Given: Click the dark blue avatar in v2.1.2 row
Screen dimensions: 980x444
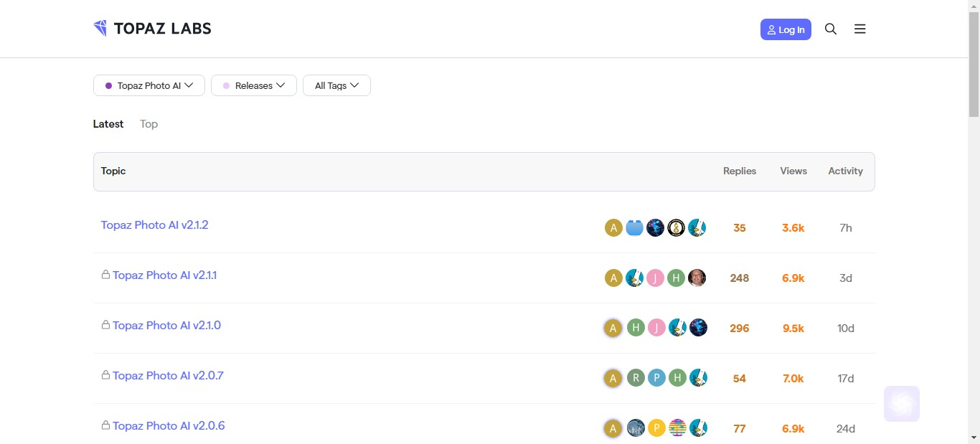Looking at the screenshot, I should (x=655, y=228).
